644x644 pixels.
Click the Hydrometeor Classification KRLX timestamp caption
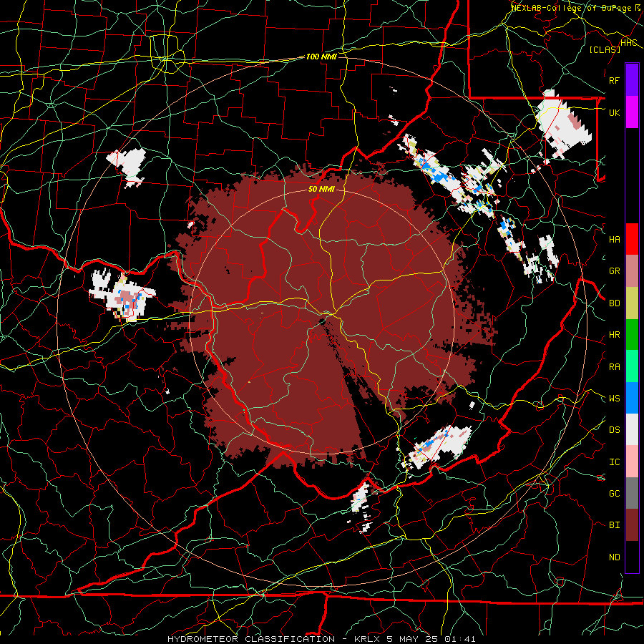pos(321,639)
